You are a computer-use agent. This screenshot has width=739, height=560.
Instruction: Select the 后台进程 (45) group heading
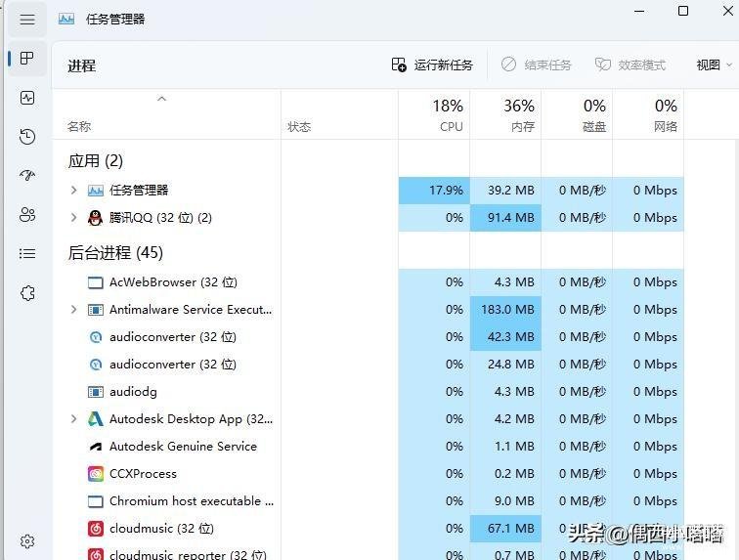[115, 253]
